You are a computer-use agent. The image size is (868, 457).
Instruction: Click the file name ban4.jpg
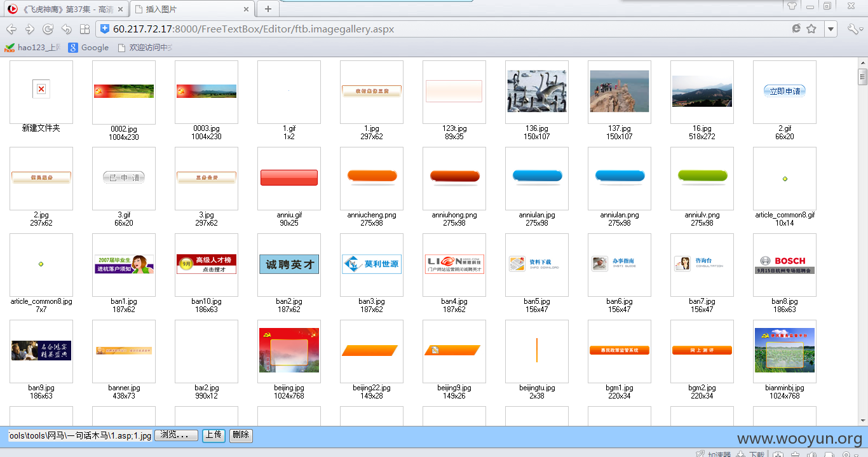click(454, 301)
